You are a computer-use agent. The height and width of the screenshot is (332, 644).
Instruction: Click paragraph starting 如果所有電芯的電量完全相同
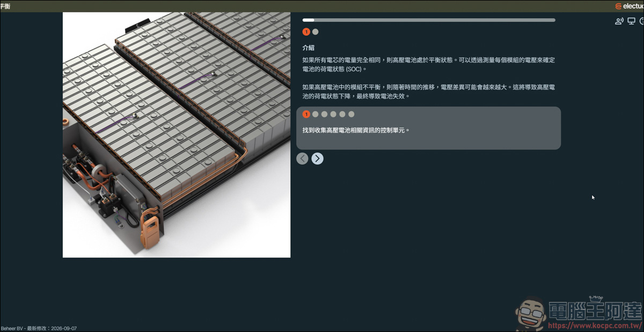point(428,64)
